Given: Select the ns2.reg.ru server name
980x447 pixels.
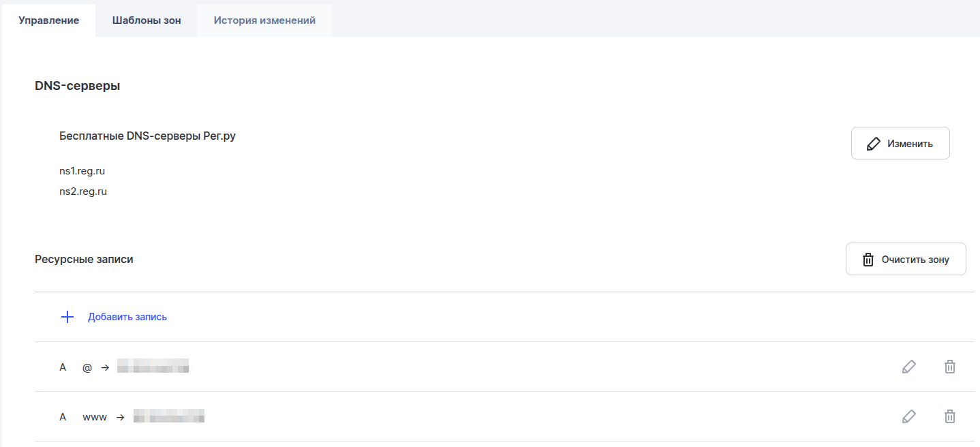Looking at the screenshot, I should 83,191.
